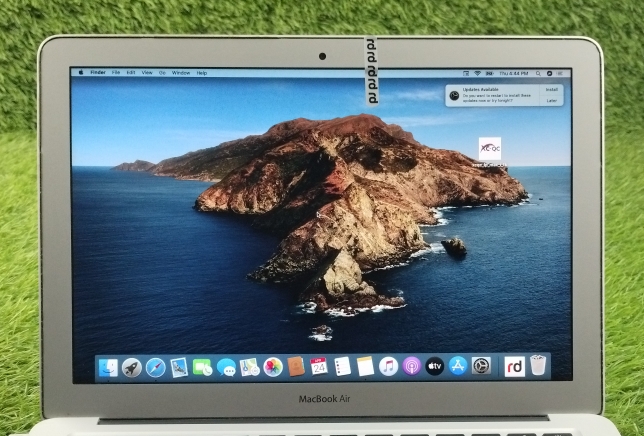This screenshot has height=436, width=644.
Task: Open the Edit menu
Action: 131,73
